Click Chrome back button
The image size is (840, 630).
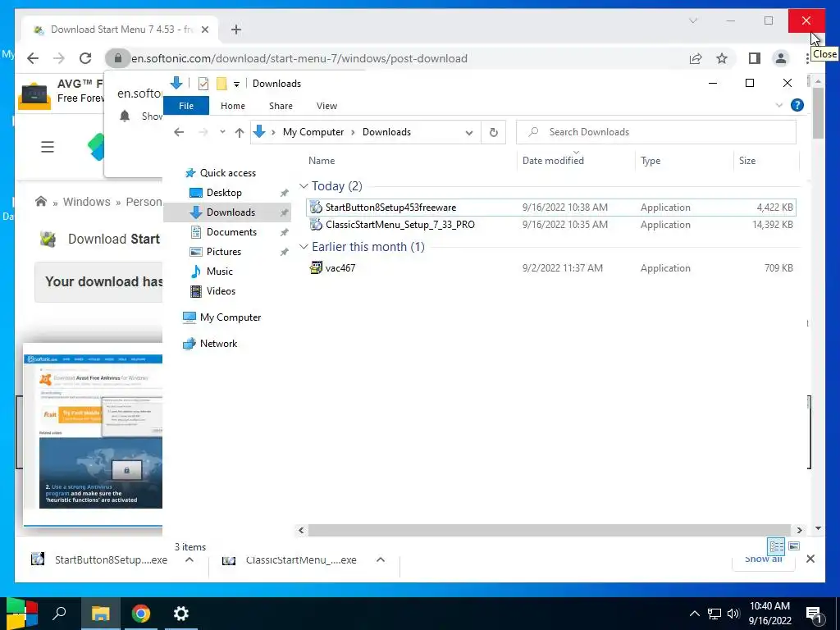[33, 58]
